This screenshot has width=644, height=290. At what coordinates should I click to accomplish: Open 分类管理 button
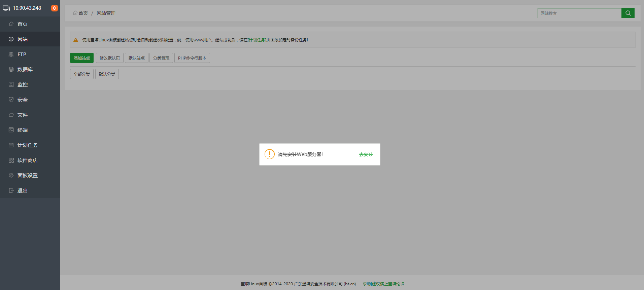point(161,58)
